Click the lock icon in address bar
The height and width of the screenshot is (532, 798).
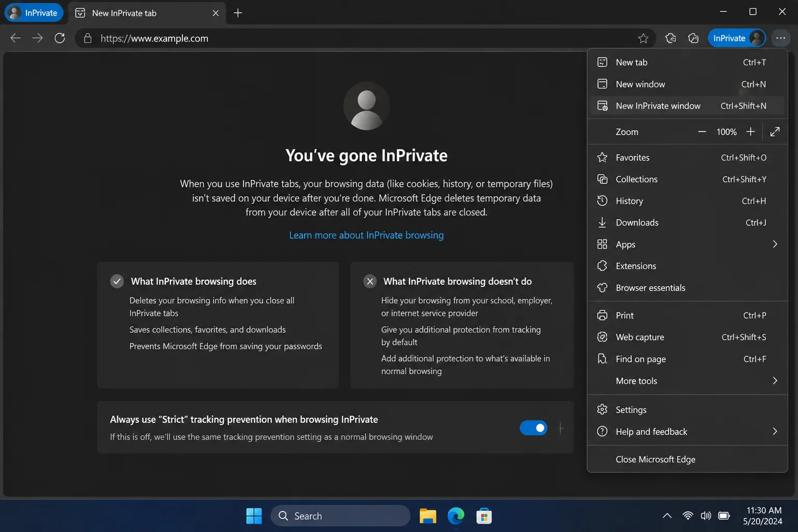coord(88,38)
